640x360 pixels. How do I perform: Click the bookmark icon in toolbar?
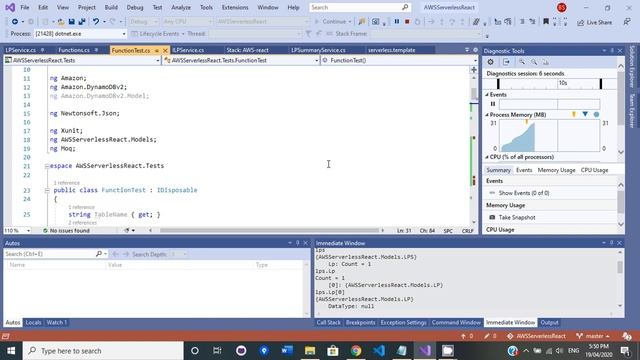tap(546, 22)
